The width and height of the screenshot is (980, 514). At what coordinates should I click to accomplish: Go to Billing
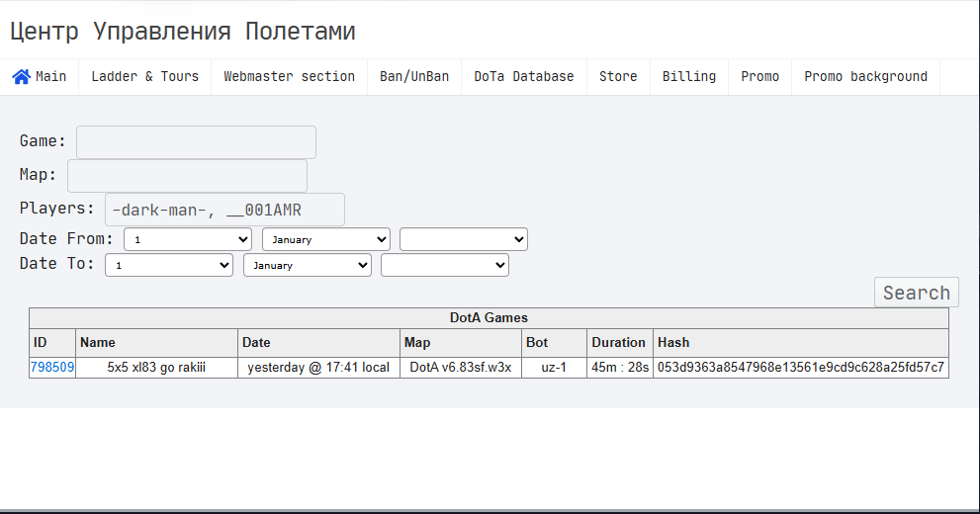tap(689, 77)
